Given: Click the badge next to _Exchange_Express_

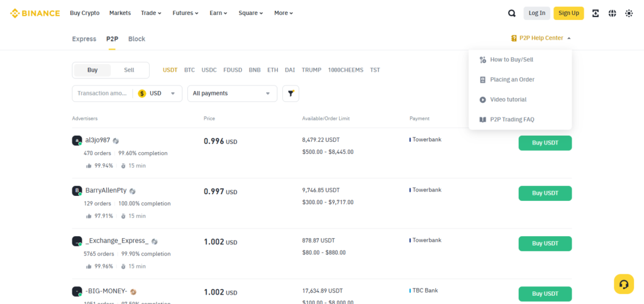Looking at the screenshot, I should point(155,242).
